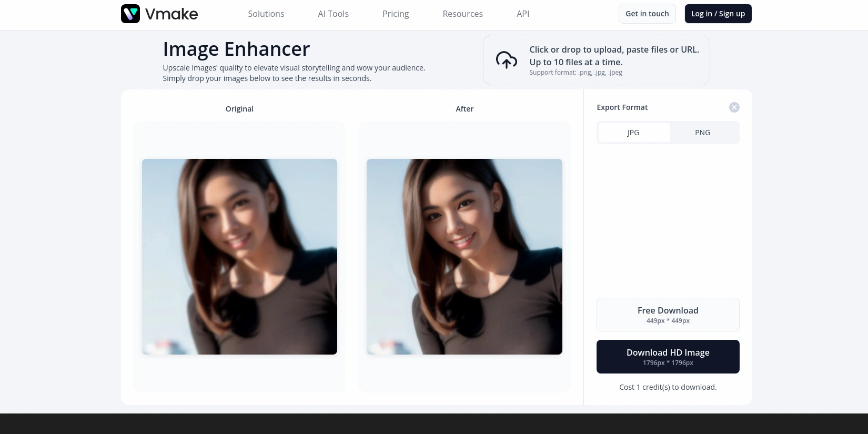
Task: Close the Export Format panel
Action: (x=734, y=107)
